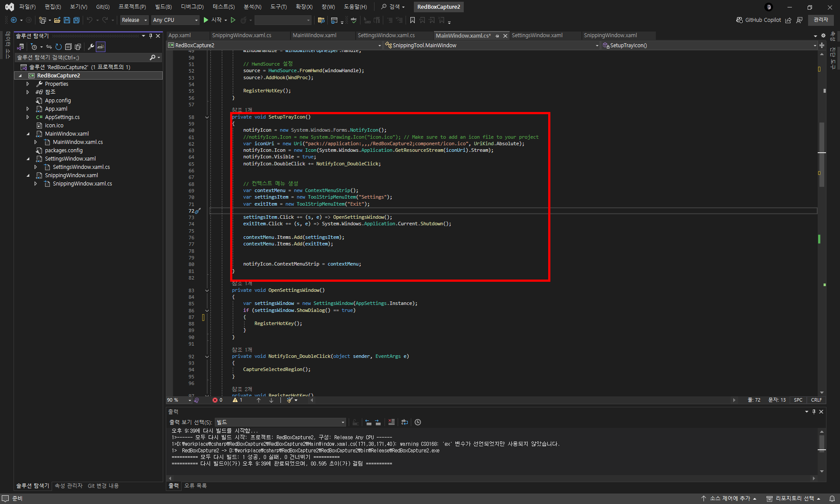Toggle timestamps with the clock icon in output

[x=418, y=422]
